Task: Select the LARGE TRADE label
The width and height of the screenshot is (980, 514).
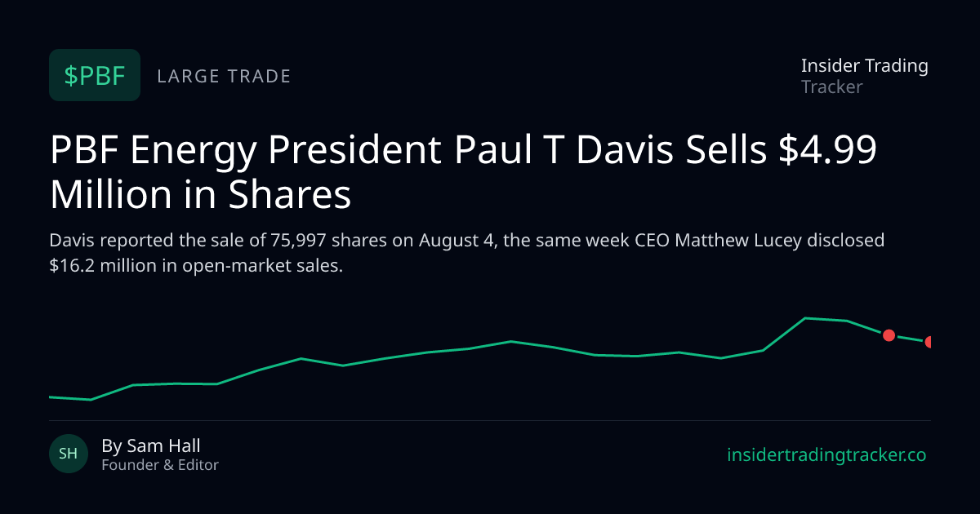Action: point(224,77)
